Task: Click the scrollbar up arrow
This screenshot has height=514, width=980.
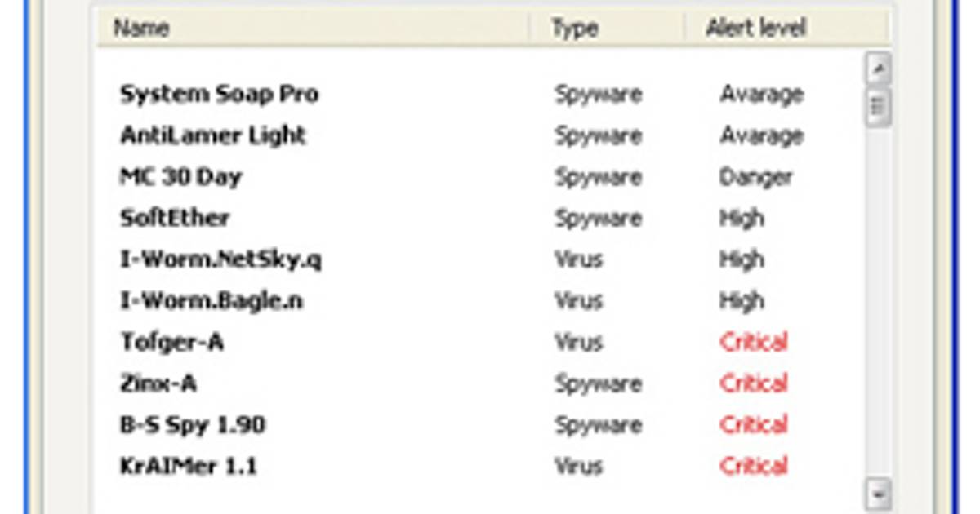Action: coord(878,69)
